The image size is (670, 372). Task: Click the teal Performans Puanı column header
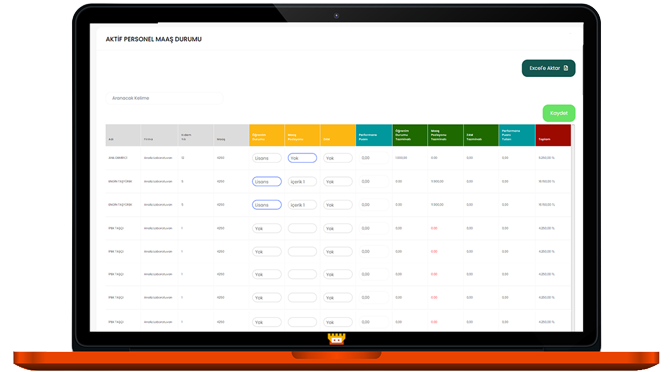coord(374,135)
